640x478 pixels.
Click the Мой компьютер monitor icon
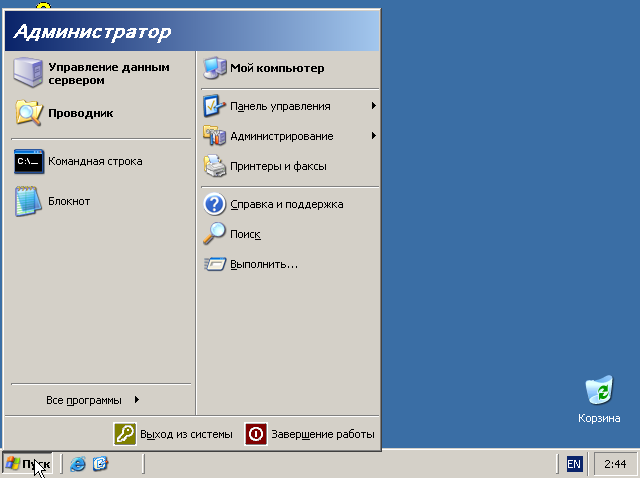pos(215,68)
